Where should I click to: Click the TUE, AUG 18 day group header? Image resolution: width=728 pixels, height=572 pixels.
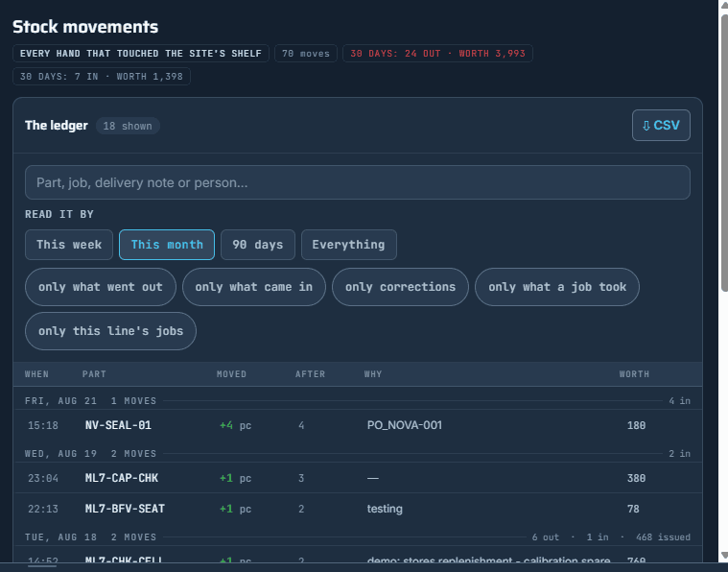[x=358, y=537]
